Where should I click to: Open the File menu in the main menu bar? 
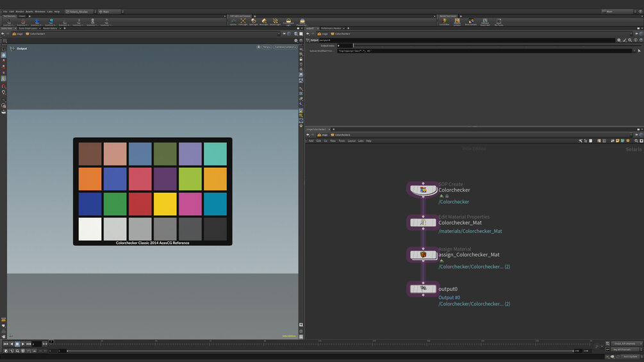pos(5,12)
